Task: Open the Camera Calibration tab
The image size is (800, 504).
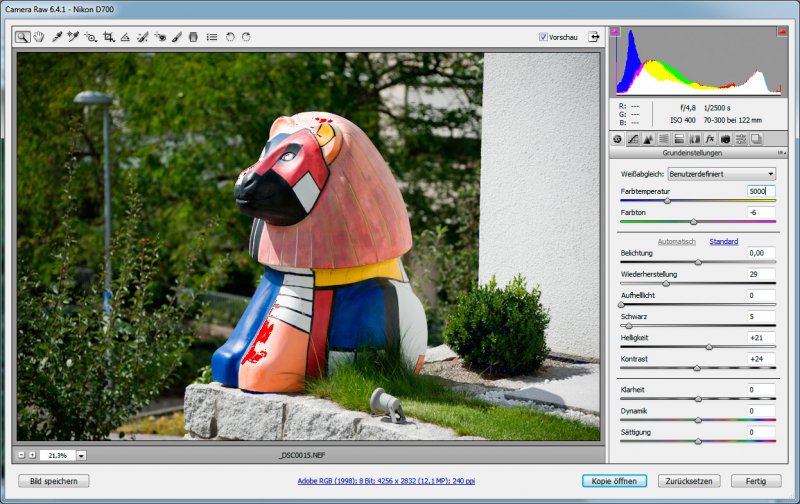Action: [725, 139]
